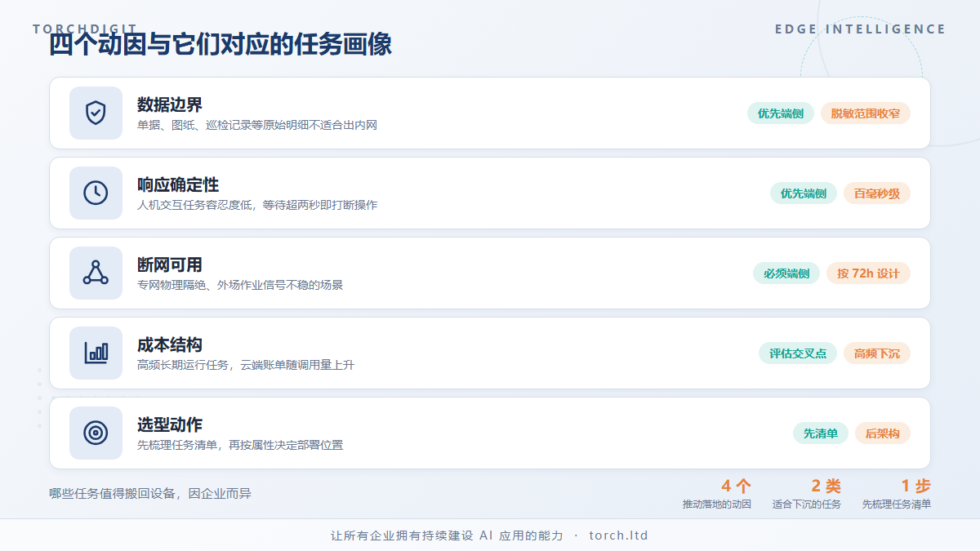Click the caption 适合下沉的任务
The width and height of the screenshot is (980, 551).
pyautogui.click(x=807, y=504)
